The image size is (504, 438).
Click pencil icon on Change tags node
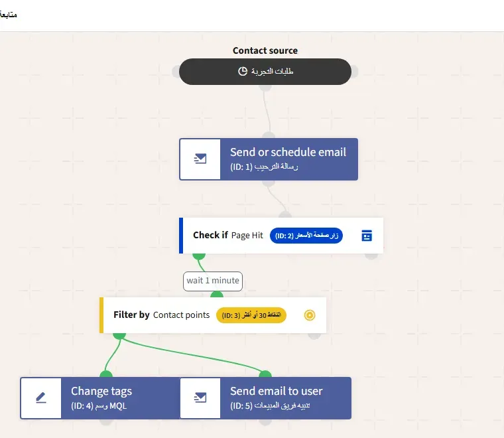pyautogui.click(x=41, y=398)
